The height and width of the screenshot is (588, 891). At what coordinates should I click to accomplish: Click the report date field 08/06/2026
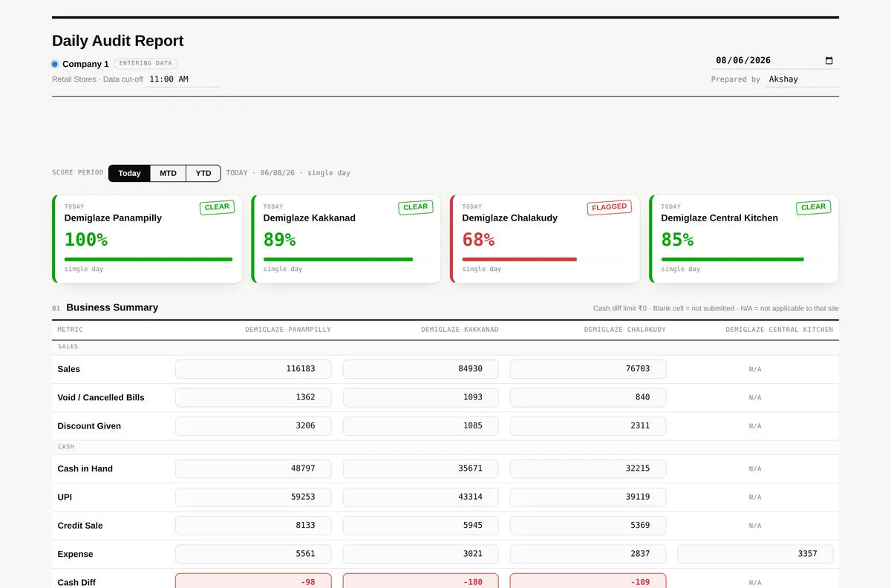tap(775, 60)
